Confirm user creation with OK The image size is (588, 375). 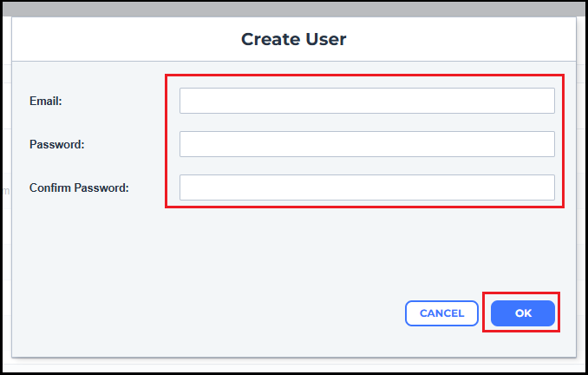coord(523,313)
